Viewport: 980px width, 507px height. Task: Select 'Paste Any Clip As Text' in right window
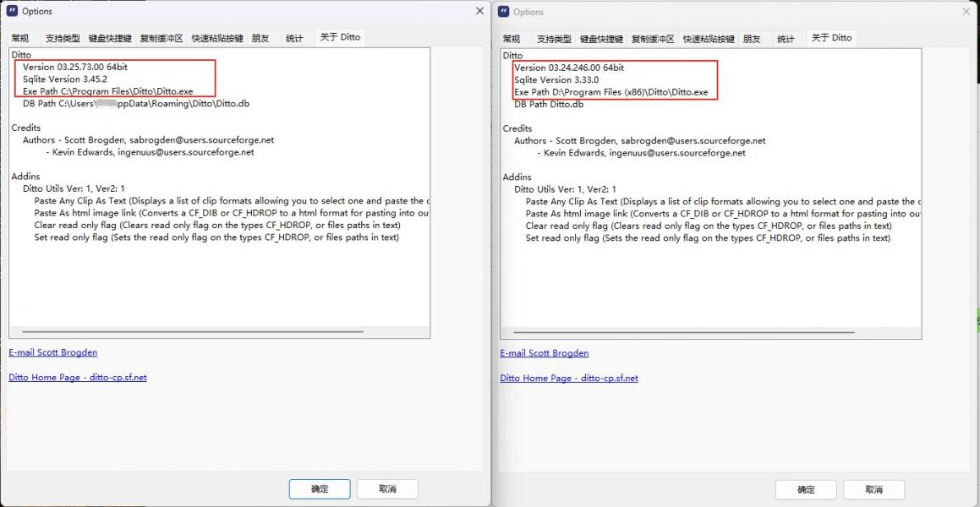[x=723, y=202]
